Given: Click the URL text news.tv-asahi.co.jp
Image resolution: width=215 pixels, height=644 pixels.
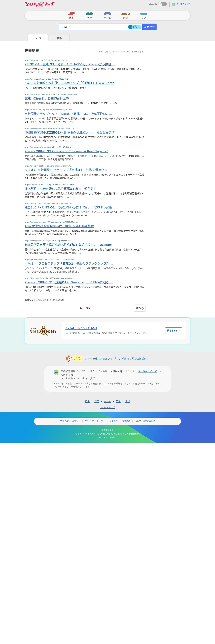Looking at the screenshot, I should coord(48,166).
